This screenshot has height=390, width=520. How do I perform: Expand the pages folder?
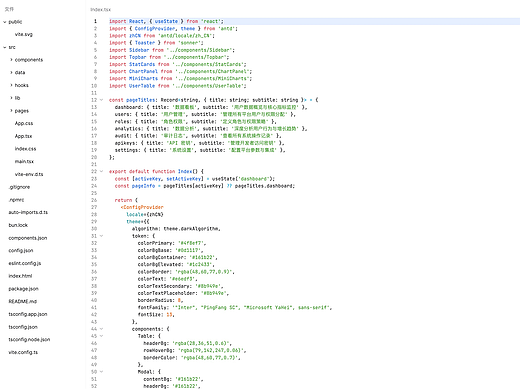11,111
